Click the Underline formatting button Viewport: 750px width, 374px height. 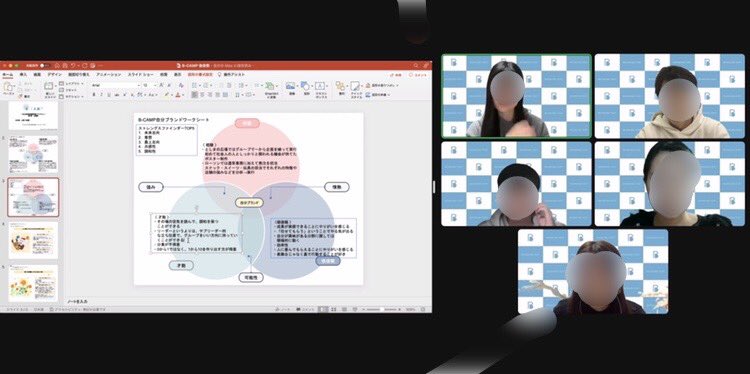tap(108, 95)
